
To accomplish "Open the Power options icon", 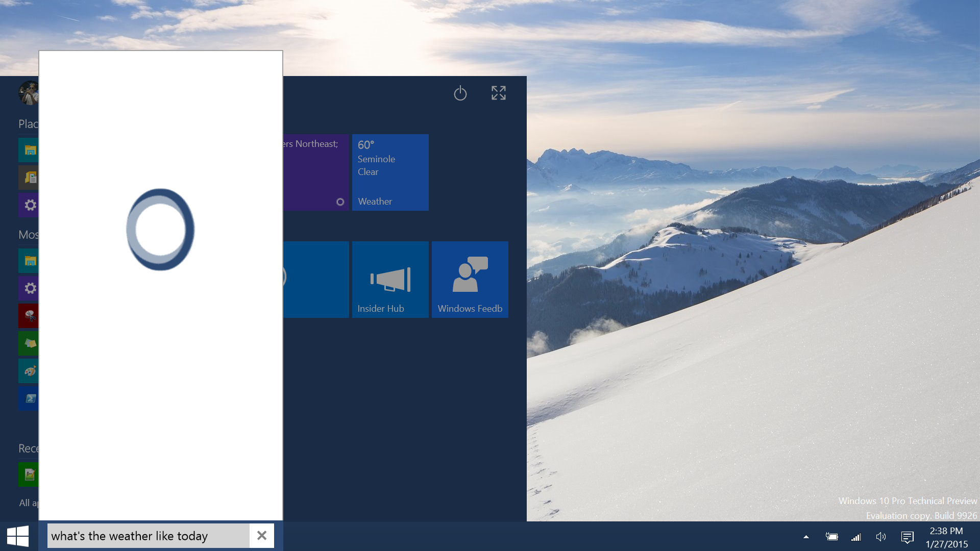I will [x=460, y=93].
